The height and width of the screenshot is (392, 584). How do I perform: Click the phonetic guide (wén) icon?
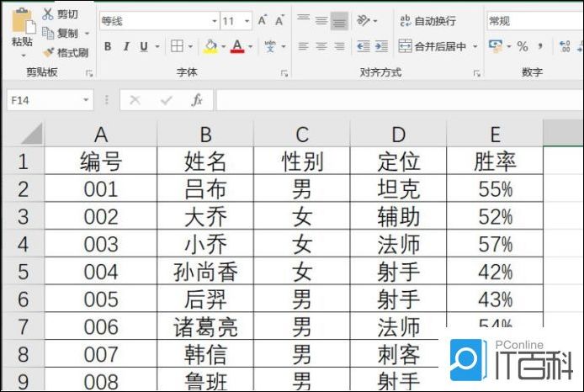point(270,46)
